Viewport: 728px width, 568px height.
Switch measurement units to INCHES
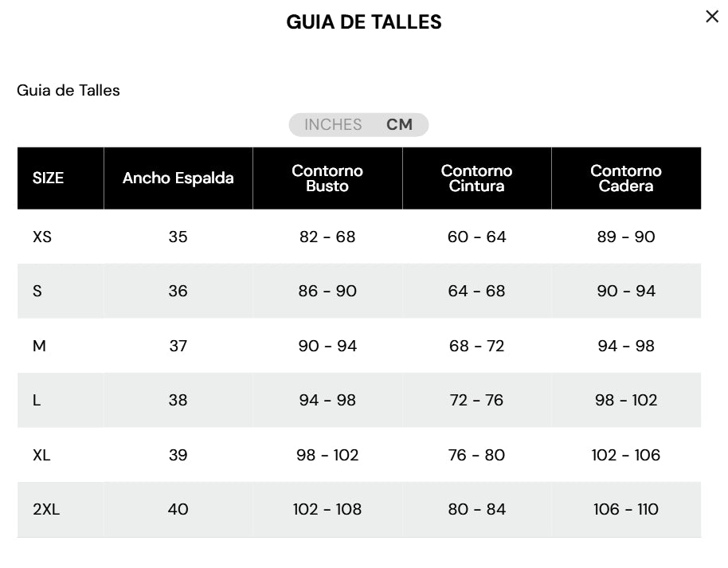[333, 125]
